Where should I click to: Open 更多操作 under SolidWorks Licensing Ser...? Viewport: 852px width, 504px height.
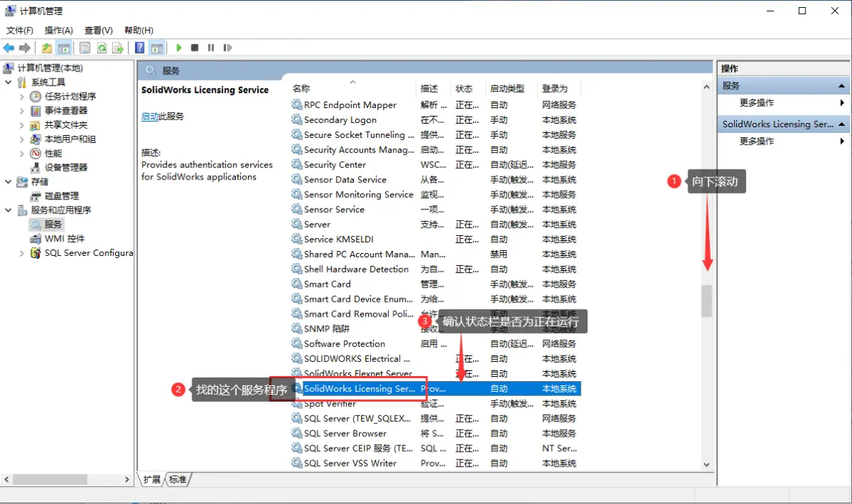tap(756, 142)
